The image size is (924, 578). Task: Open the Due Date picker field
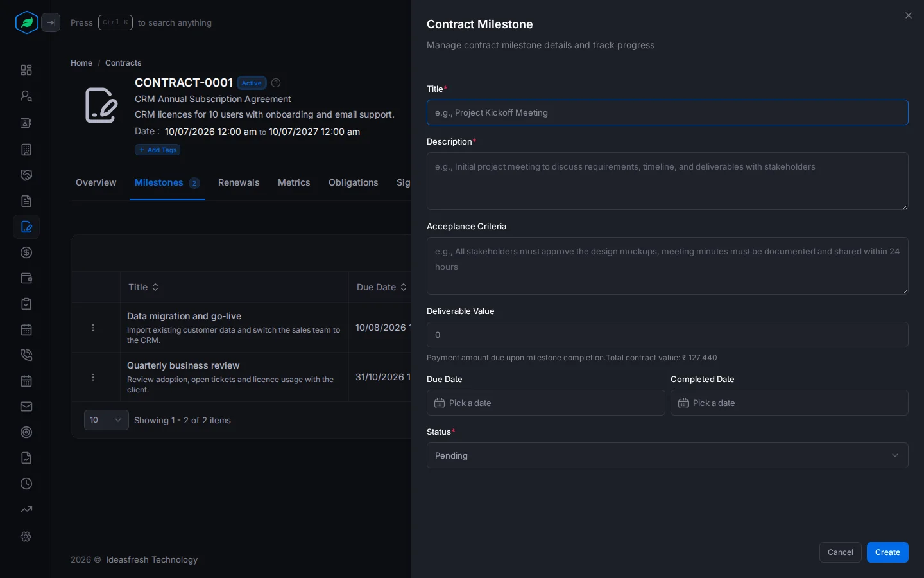pos(546,403)
